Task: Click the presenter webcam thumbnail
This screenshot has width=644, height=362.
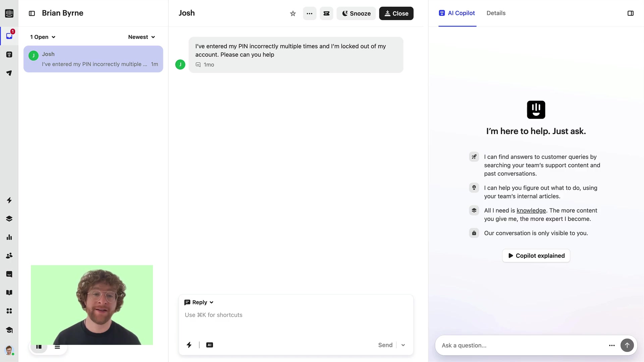Action: (x=92, y=305)
